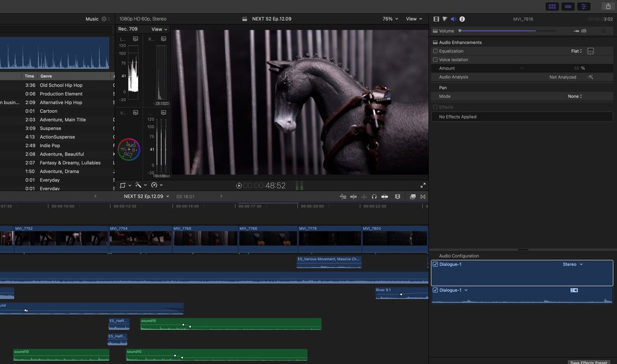Click the Save Effects Preset button
The image size is (617, 364).
[x=589, y=362]
